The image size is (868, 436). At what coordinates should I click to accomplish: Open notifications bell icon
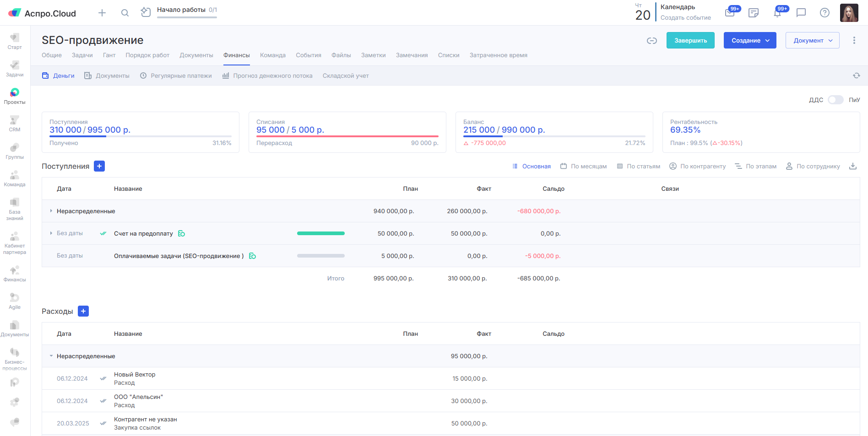777,13
